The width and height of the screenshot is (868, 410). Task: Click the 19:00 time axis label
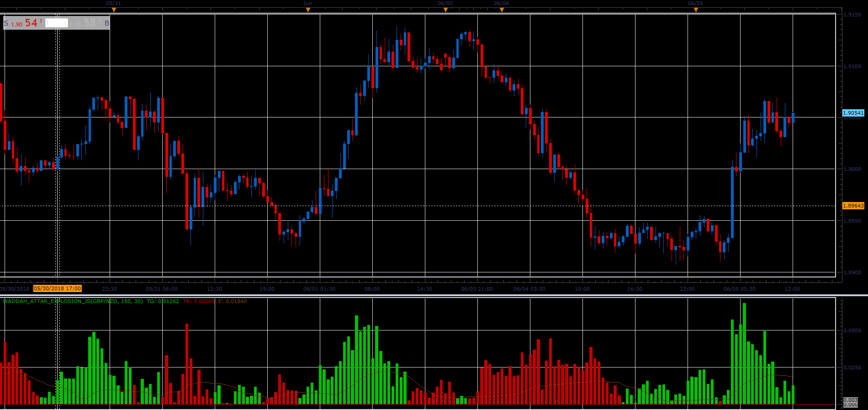point(267,289)
